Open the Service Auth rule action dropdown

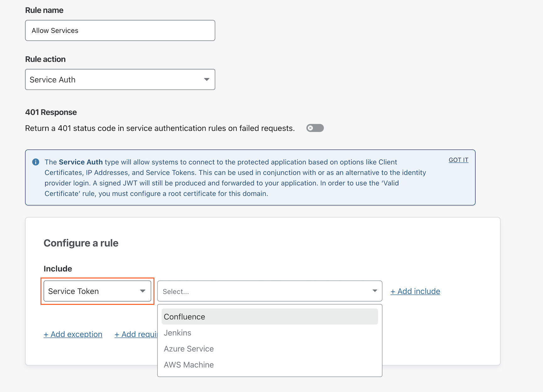[x=120, y=80]
